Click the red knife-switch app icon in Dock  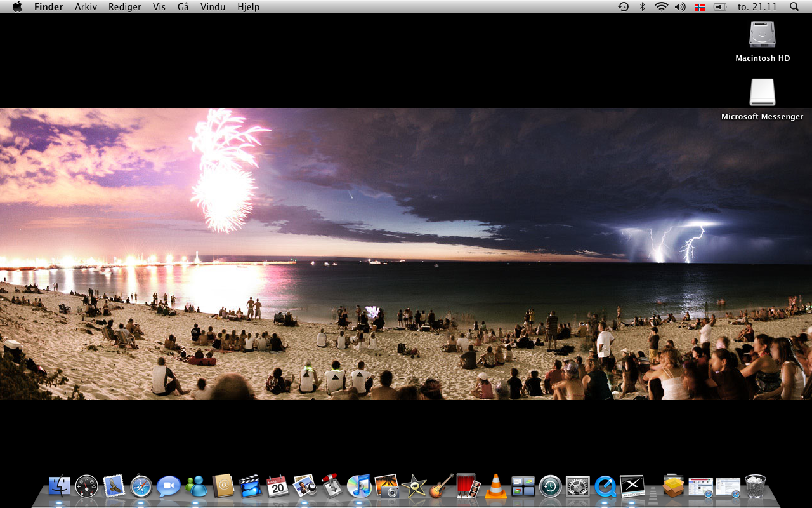point(332,486)
